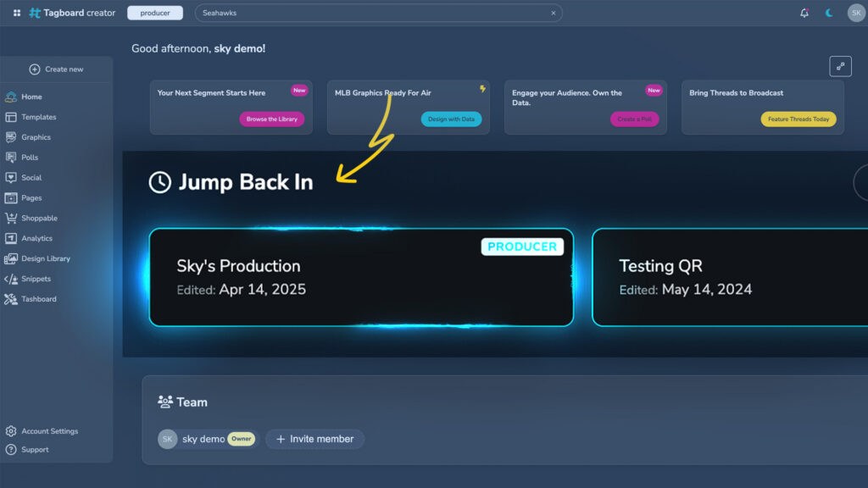This screenshot has height=488, width=868.
Task: Click New badge on Next Segment card
Action: [299, 90]
